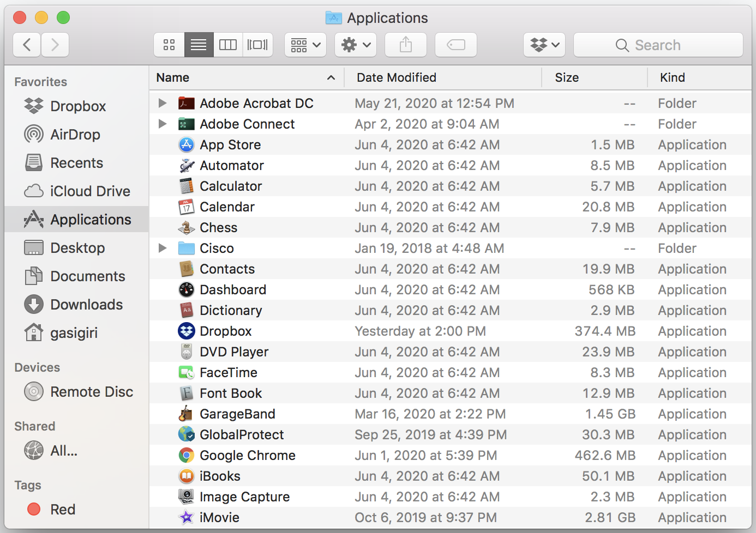Select the Chess app icon
This screenshot has width=756, height=533.
click(187, 227)
